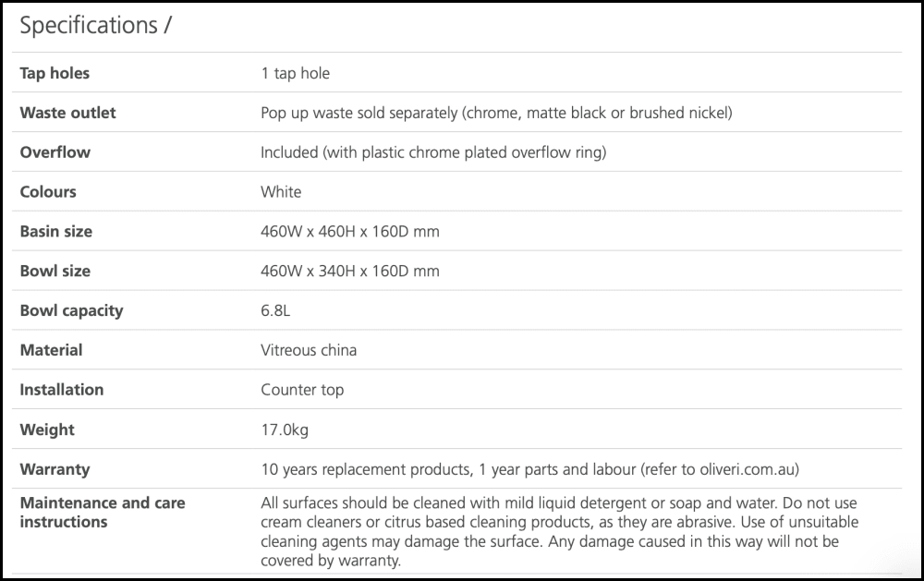Click the Overflow row label
Viewport: 924px width, 581px height.
pos(55,152)
